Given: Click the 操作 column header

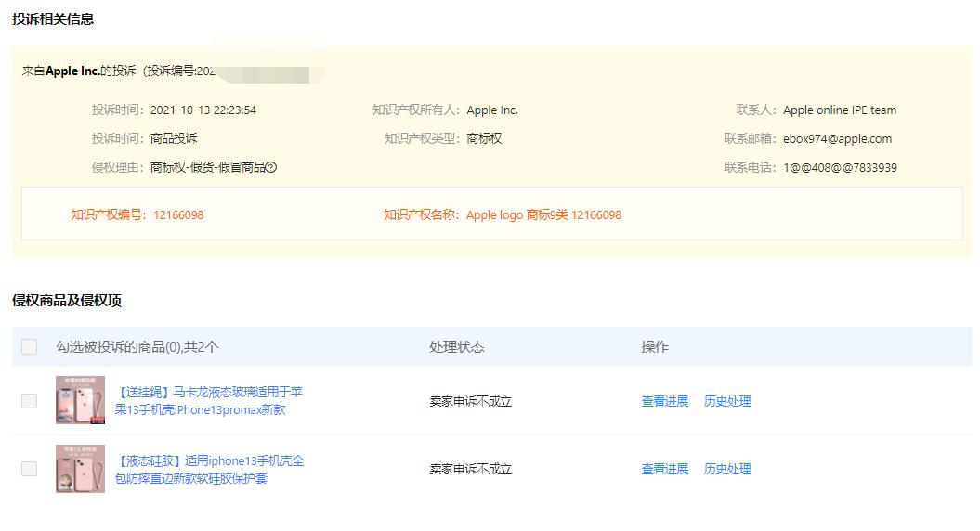Looking at the screenshot, I should tap(655, 346).
